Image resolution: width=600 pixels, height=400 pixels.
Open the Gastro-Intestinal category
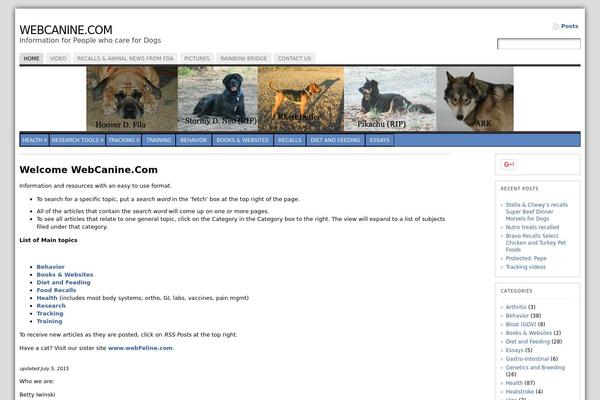(x=527, y=359)
